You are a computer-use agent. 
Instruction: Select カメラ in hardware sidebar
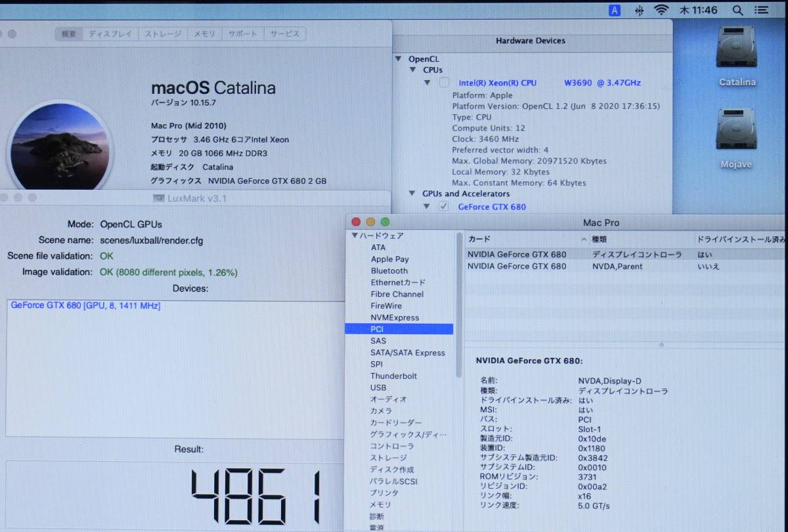pyautogui.click(x=381, y=411)
